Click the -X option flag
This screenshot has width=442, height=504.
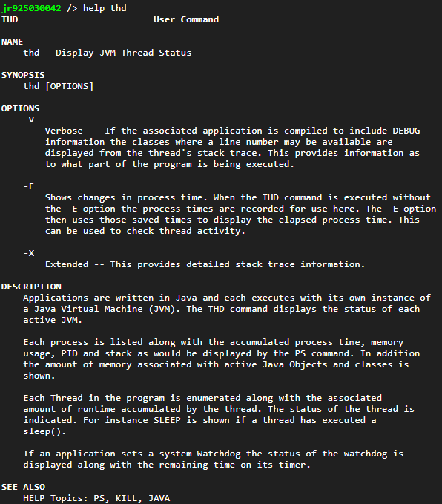pos(29,254)
